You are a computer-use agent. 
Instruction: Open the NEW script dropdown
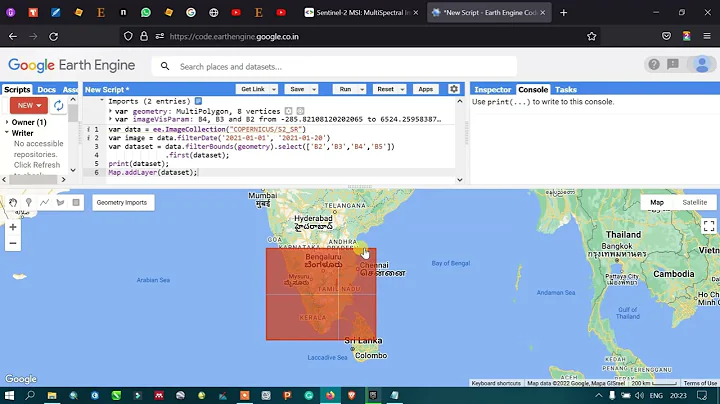coord(29,106)
